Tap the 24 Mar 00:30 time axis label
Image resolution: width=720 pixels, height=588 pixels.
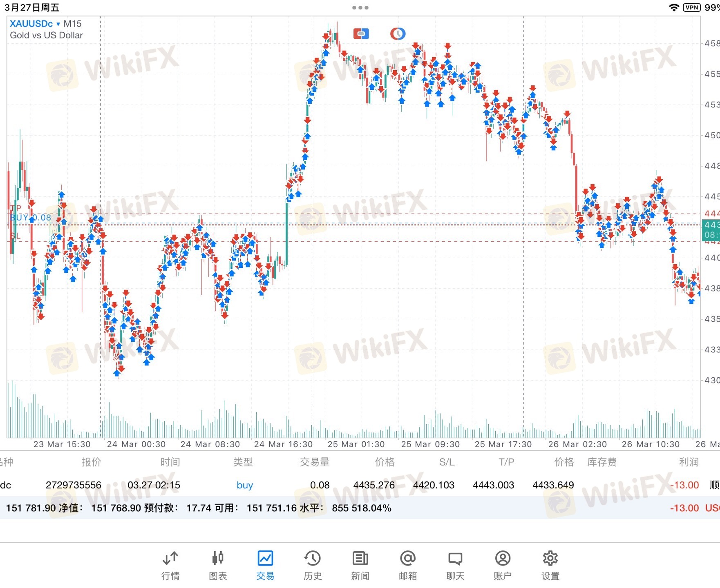pos(136,444)
